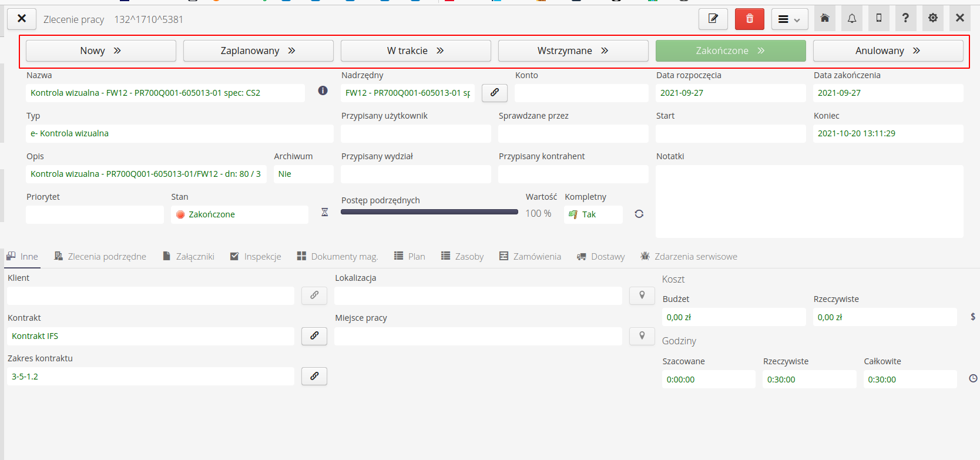Click the clock icon beside Całkowite hours

click(x=973, y=379)
